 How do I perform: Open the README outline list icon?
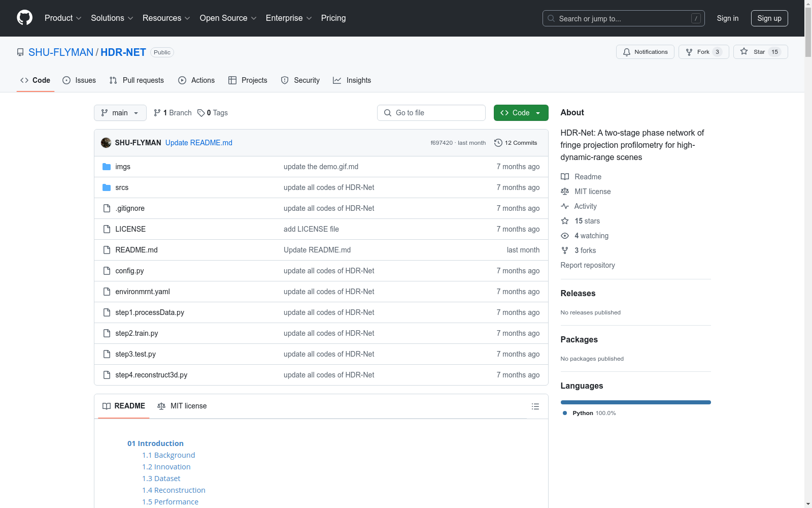pos(535,406)
